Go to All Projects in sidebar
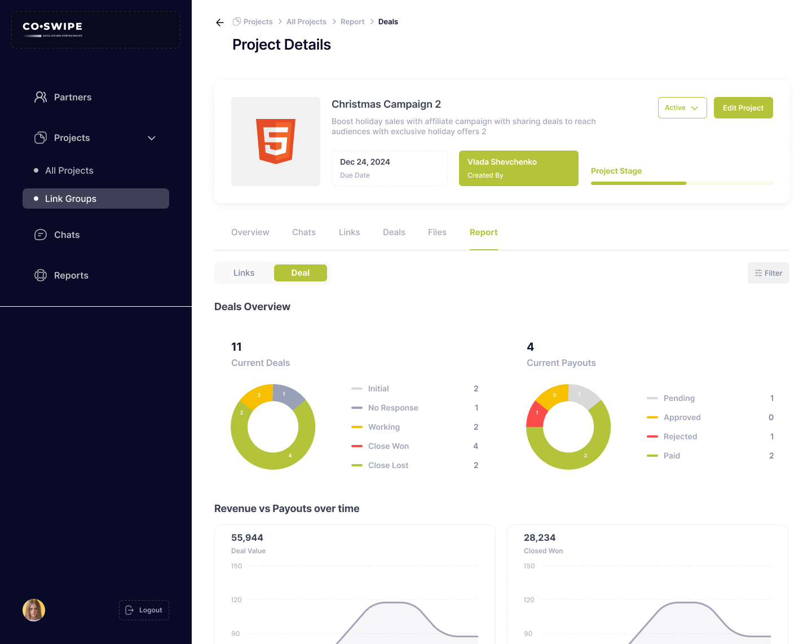Screen dimensions: 812x644 [69, 170]
